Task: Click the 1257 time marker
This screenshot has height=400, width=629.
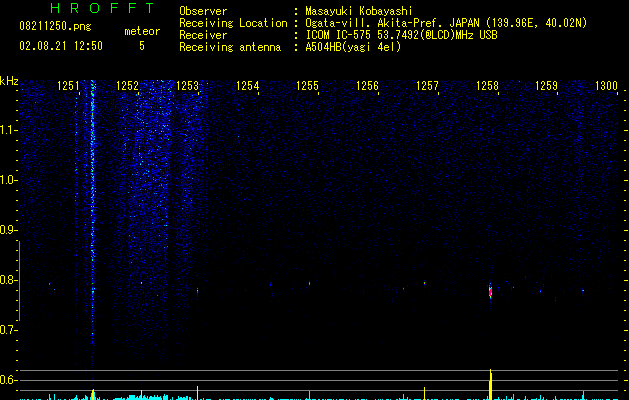Action: (x=427, y=86)
